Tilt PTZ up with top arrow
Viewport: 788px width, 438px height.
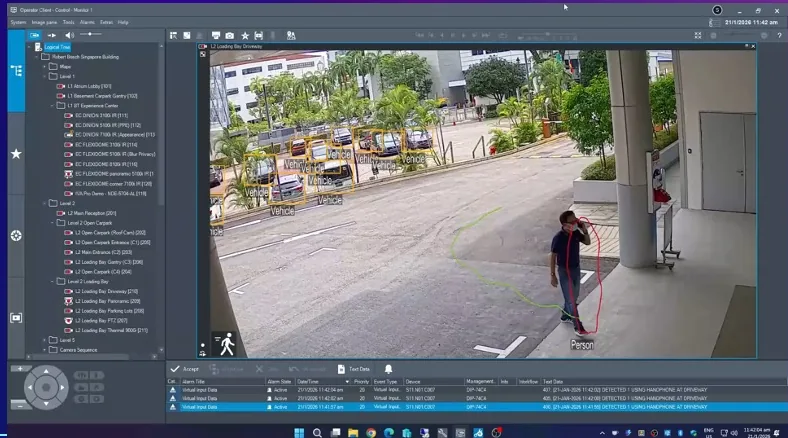46,372
